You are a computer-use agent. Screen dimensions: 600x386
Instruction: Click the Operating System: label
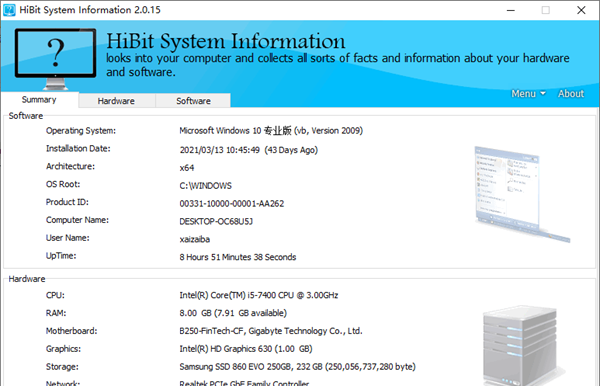[81, 131]
